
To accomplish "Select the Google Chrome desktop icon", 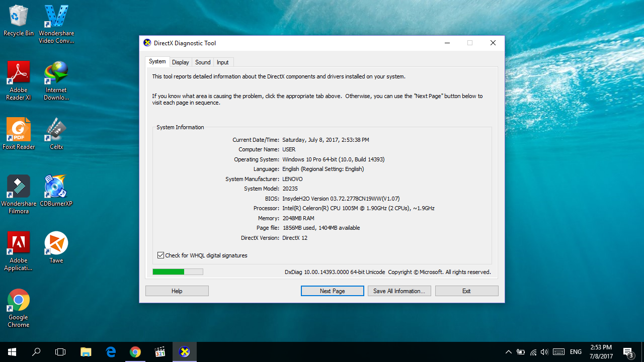I will pyautogui.click(x=19, y=308).
